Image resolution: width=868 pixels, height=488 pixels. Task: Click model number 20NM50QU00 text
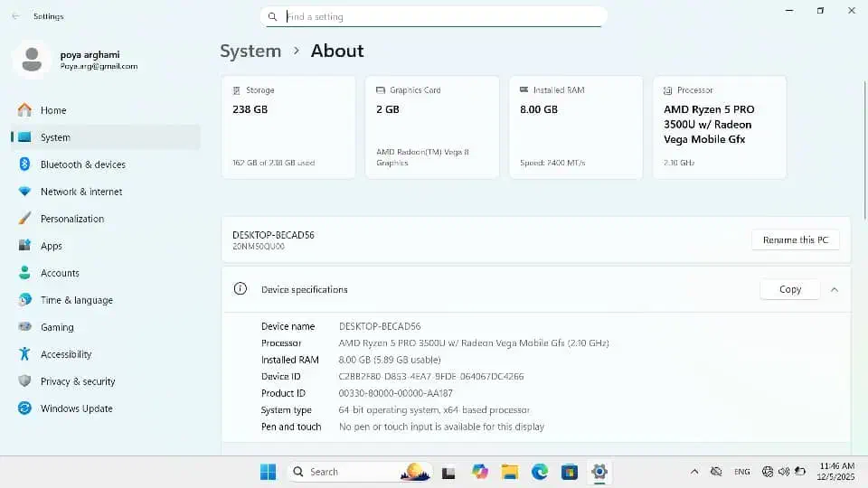pos(259,247)
